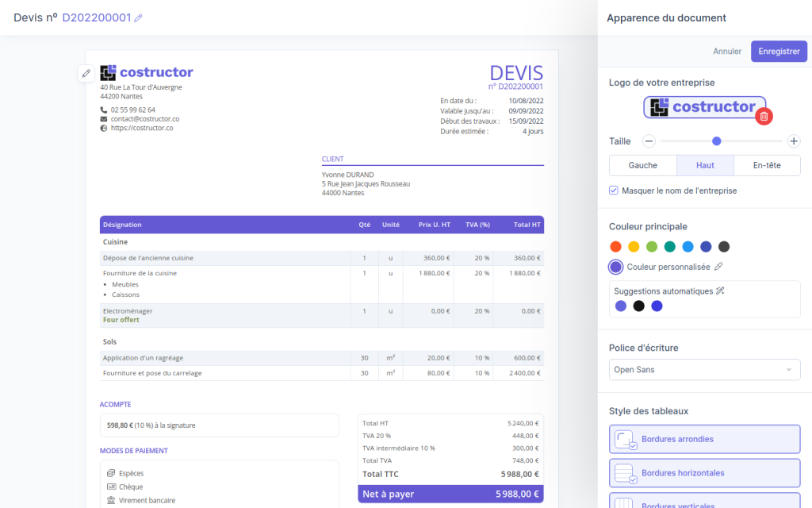This screenshot has height=508, width=812.
Task: Delete the company logo via the red trash icon
Action: 764,116
